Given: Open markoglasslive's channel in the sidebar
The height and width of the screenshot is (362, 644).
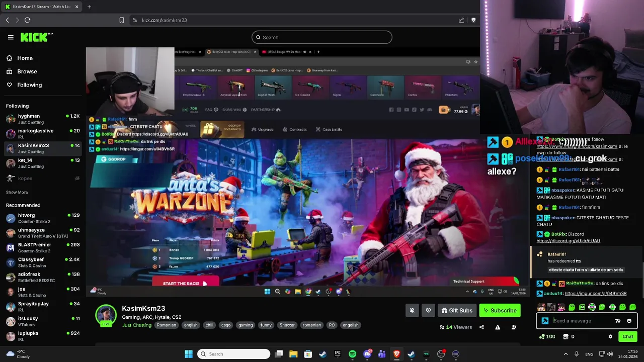Looking at the screenshot, I should pos(43,133).
